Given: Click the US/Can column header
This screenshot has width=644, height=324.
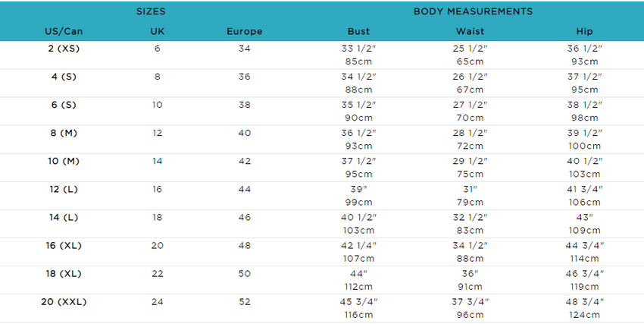Looking at the screenshot, I should [64, 31].
